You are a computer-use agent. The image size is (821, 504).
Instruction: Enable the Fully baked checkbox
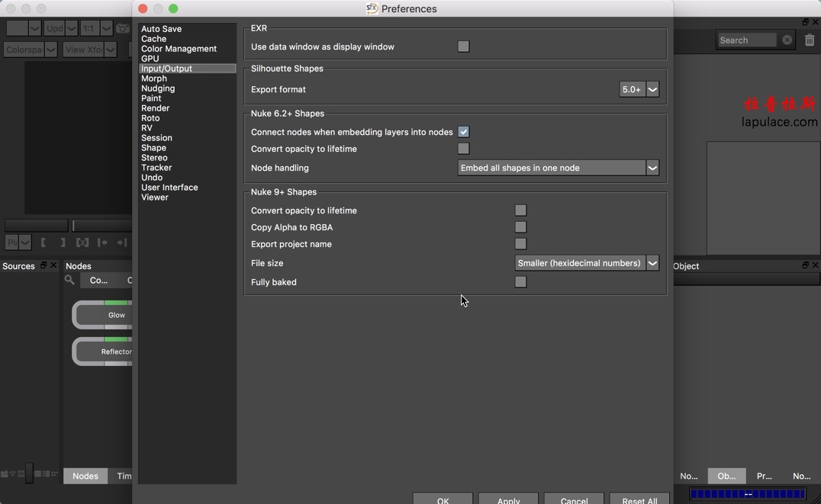click(520, 282)
